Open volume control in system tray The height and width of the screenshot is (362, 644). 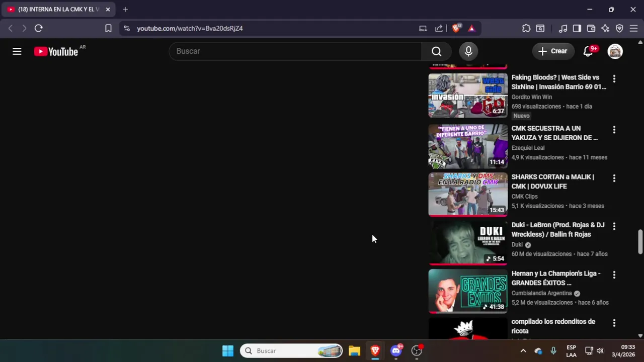click(600, 351)
